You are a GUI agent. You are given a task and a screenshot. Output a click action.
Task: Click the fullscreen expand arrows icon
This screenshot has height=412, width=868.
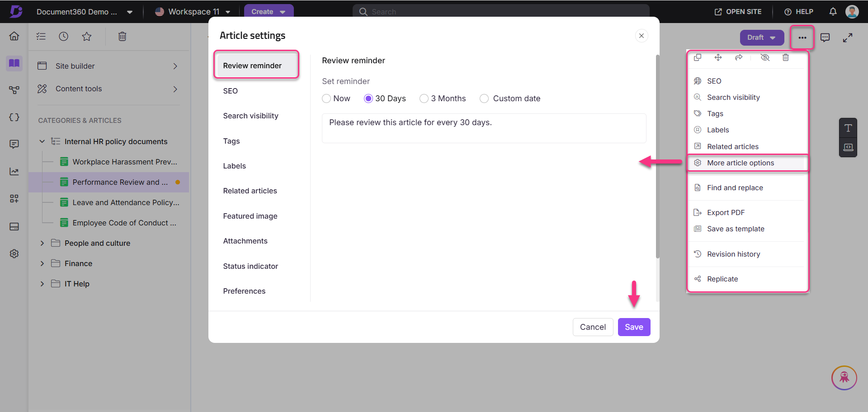(848, 37)
